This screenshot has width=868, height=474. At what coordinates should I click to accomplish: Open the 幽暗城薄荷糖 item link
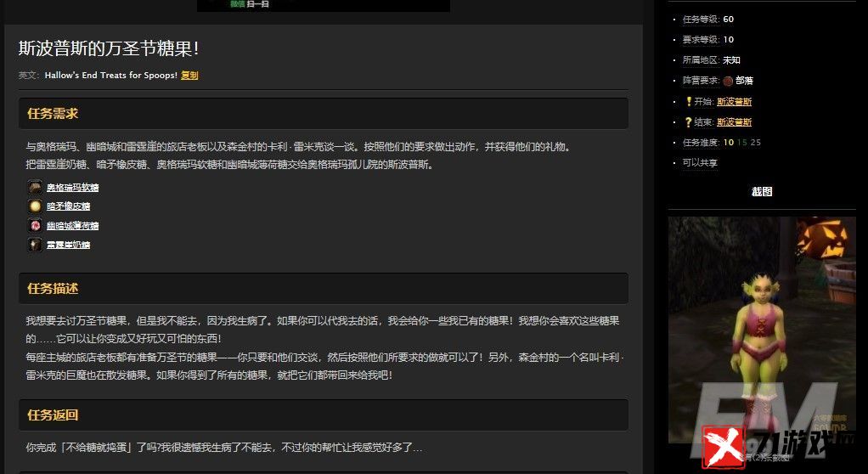click(72, 226)
